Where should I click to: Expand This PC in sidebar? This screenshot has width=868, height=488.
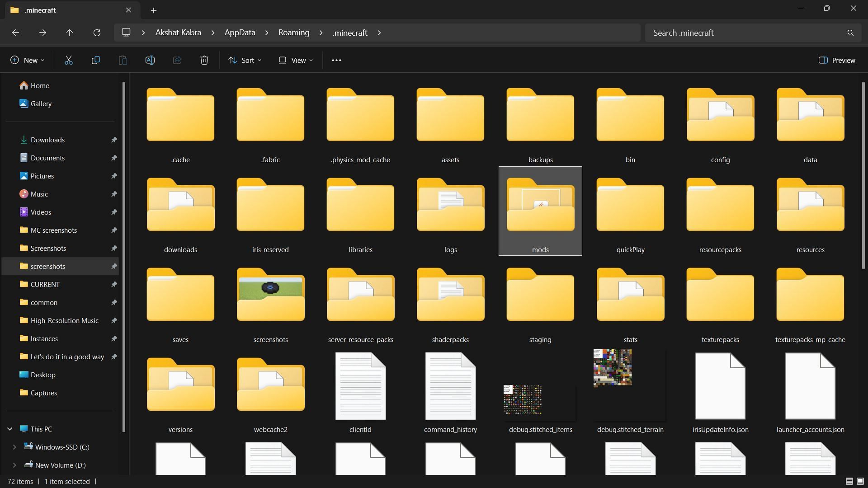tap(9, 428)
